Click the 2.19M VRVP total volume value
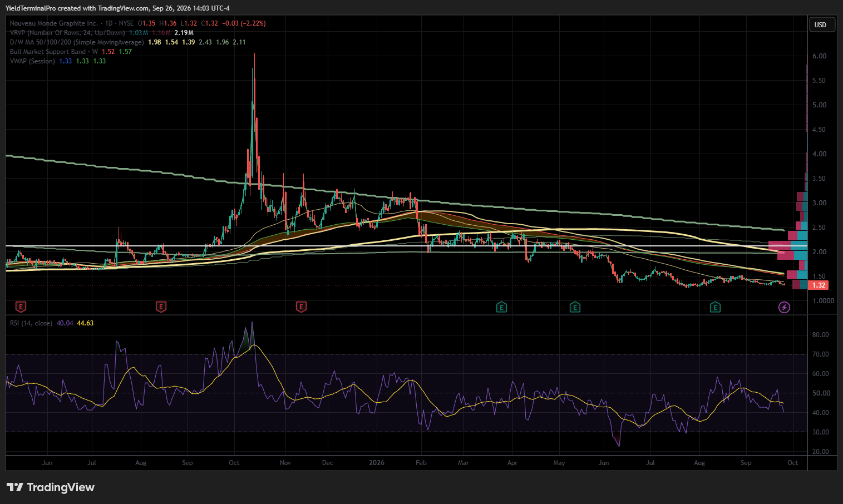Screen dimensions: 843x504 point(184,33)
